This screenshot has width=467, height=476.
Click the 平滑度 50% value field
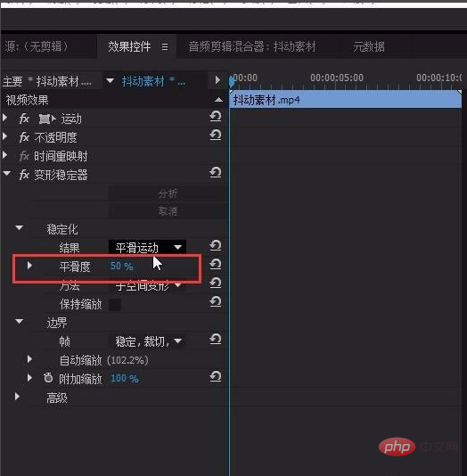click(x=121, y=267)
